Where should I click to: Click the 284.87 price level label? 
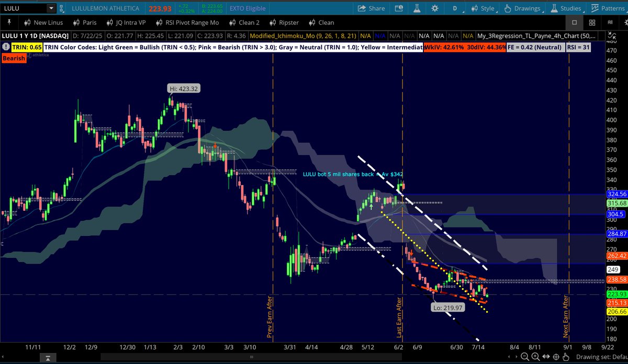tap(618, 234)
